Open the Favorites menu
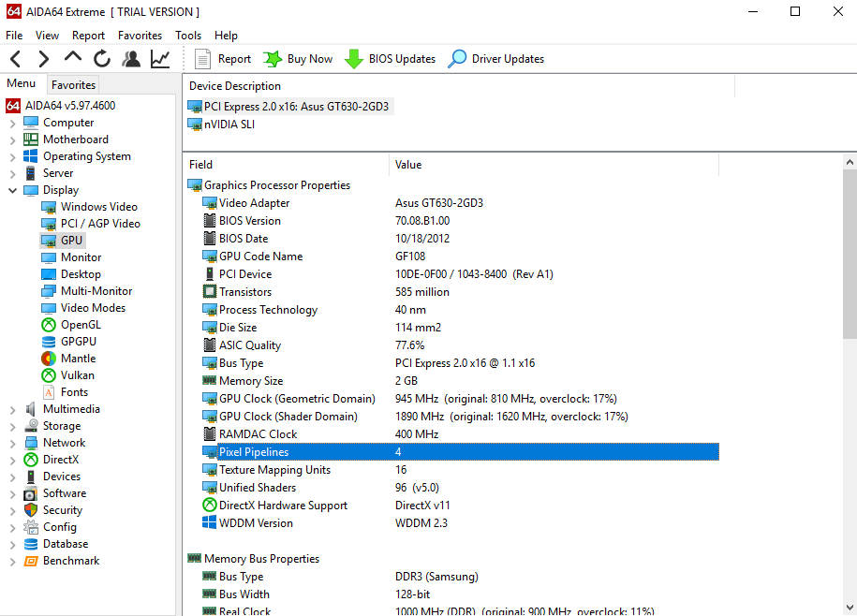This screenshot has height=616, width=857. pyautogui.click(x=140, y=36)
